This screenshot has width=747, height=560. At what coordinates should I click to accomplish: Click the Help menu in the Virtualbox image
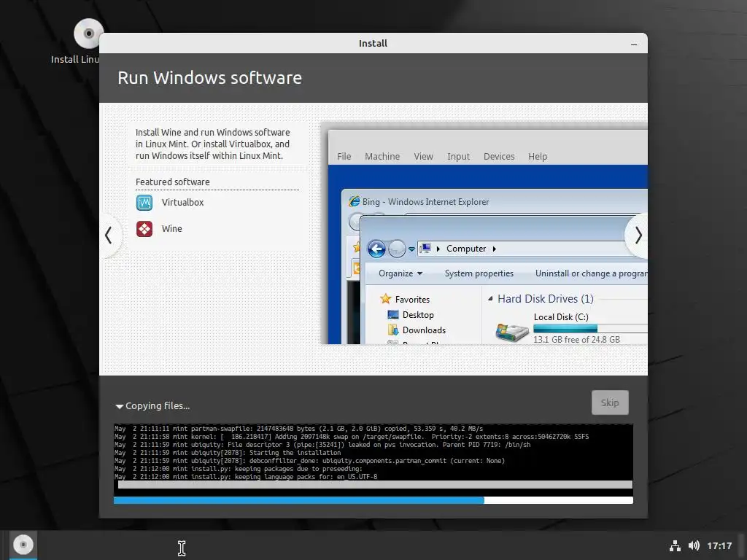(x=538, y=156)
